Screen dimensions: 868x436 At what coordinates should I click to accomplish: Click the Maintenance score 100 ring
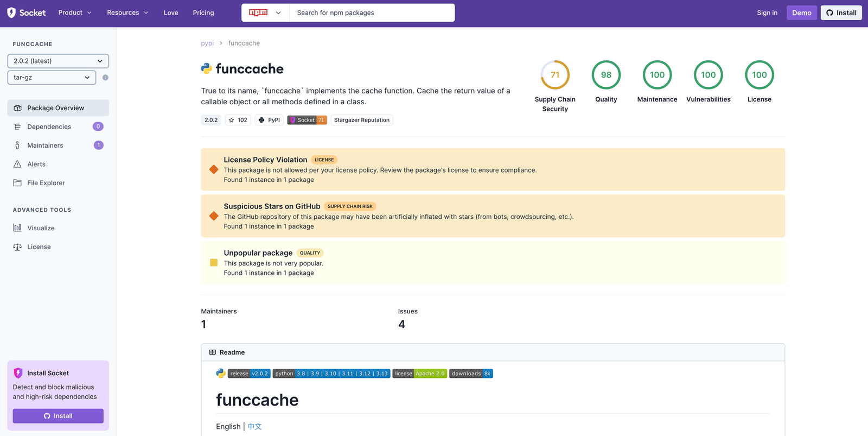[x=657, y=75]
